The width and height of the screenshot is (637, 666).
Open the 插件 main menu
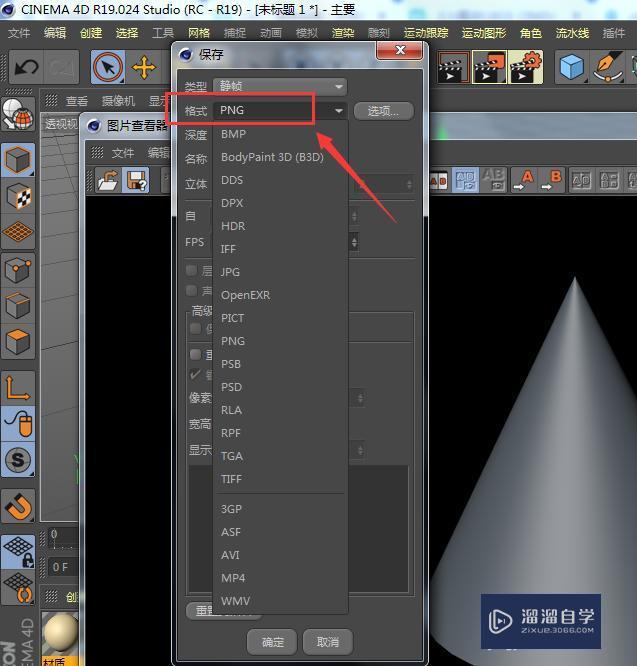pos(614,33)
